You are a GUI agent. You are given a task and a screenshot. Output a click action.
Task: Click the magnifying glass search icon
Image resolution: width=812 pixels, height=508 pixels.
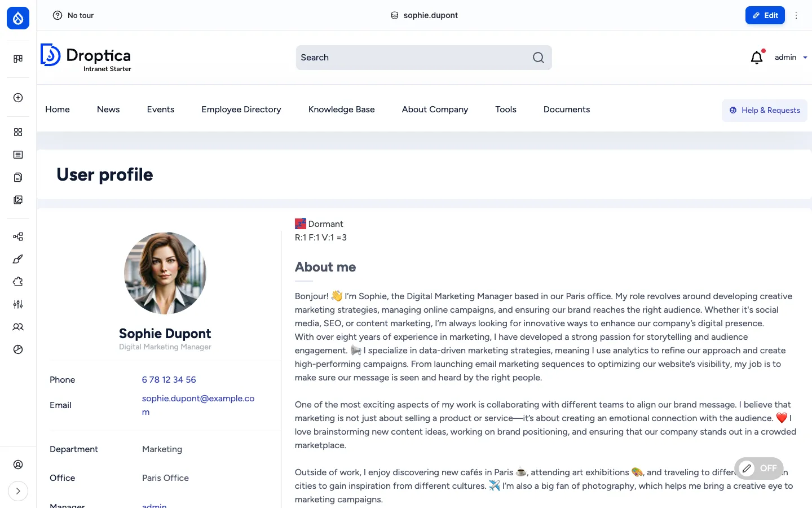click(539, 58)
